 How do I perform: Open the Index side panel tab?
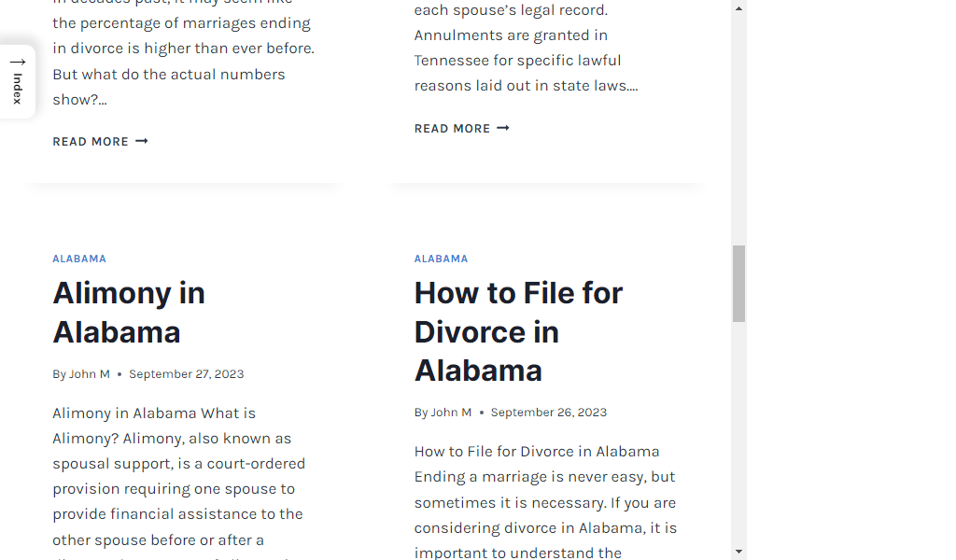18,81
